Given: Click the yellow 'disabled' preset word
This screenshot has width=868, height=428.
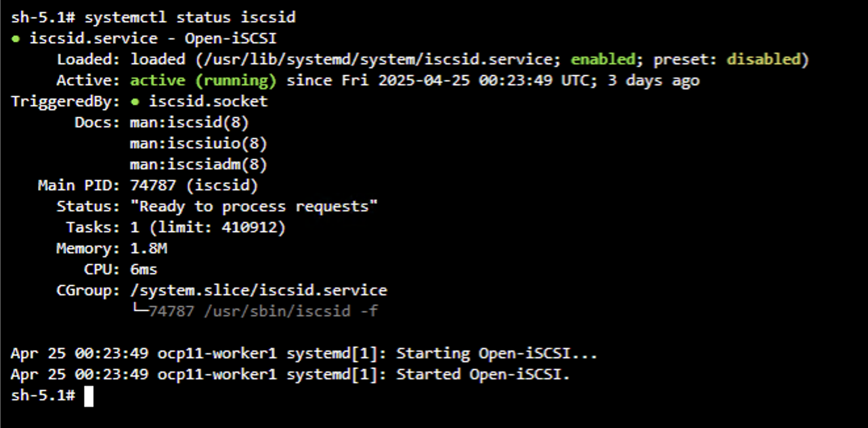Looking at the screenshot, I should tap(764, 60).
